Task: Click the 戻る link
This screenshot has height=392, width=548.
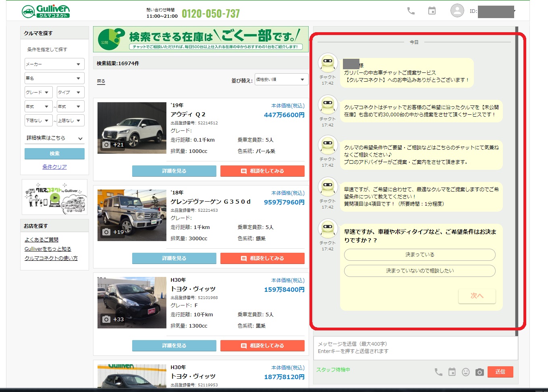Action: (101, 81)
